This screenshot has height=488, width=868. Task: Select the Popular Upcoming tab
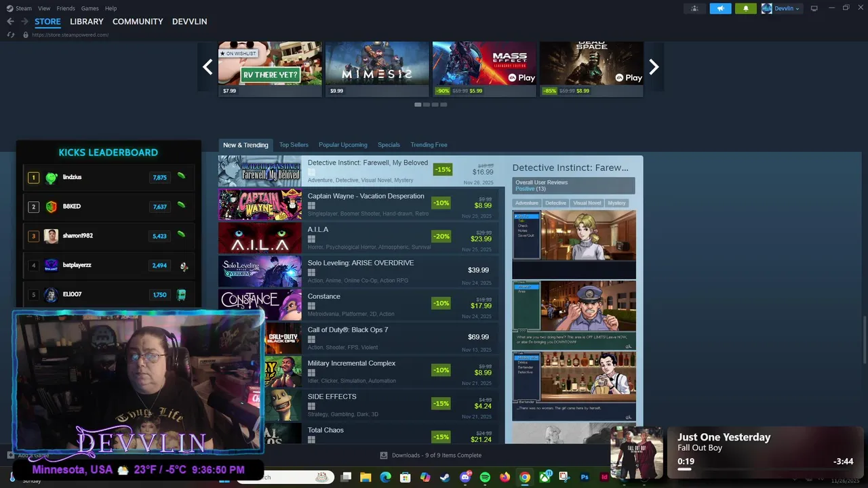tap(343, 145)
